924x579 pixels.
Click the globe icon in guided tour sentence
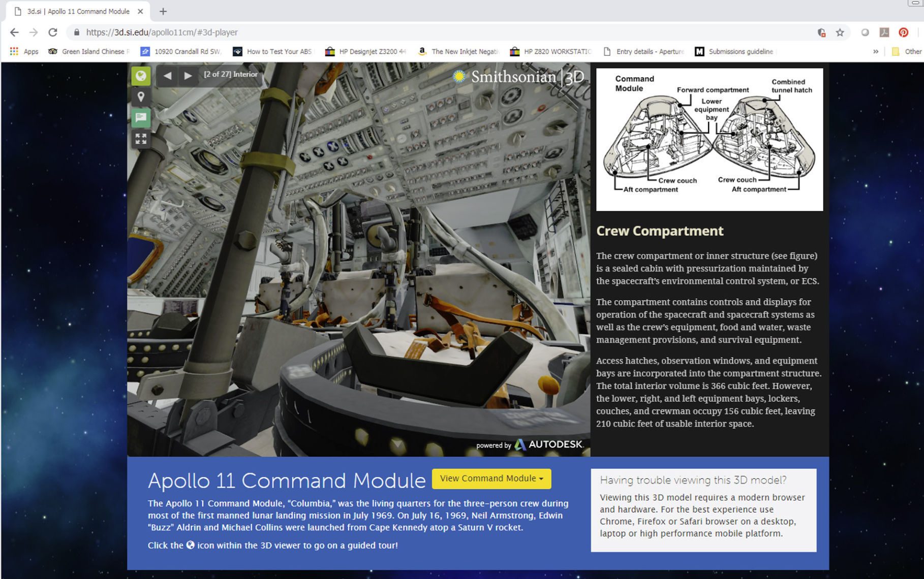(190, 545)
